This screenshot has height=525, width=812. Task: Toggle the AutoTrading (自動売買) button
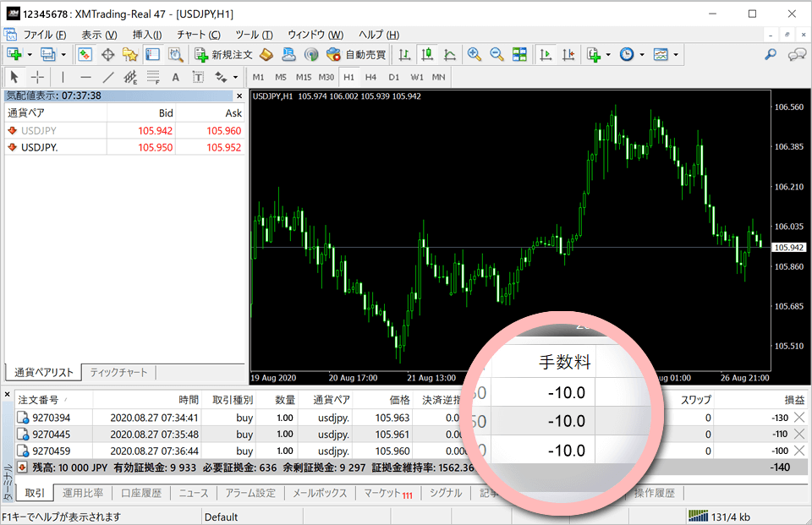tap(356, 55)
